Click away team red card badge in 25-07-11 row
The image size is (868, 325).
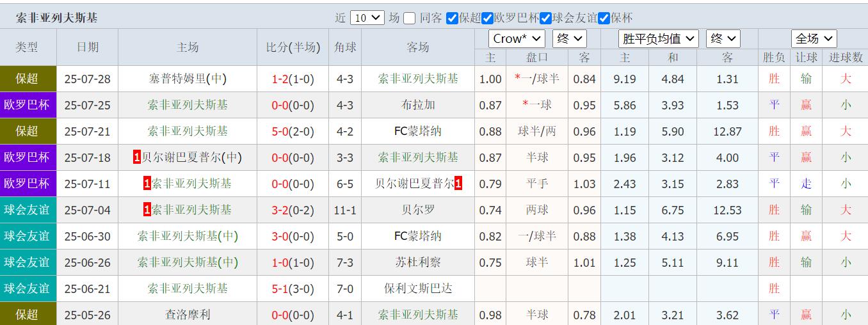tap(458, 184)
